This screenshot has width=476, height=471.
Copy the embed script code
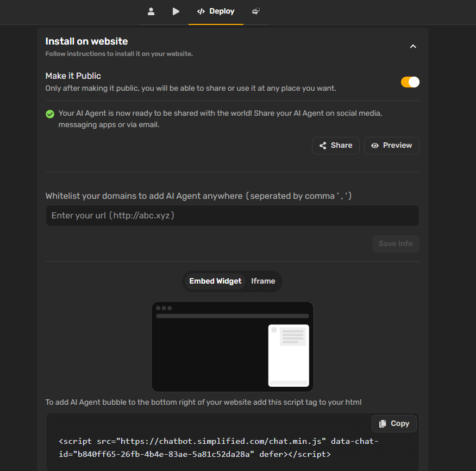click(394, 423)
